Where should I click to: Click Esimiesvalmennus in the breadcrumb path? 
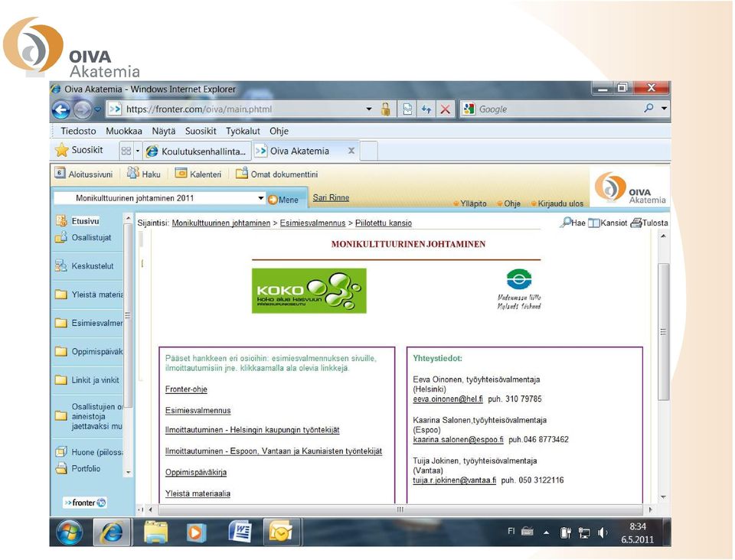point(312,223)
